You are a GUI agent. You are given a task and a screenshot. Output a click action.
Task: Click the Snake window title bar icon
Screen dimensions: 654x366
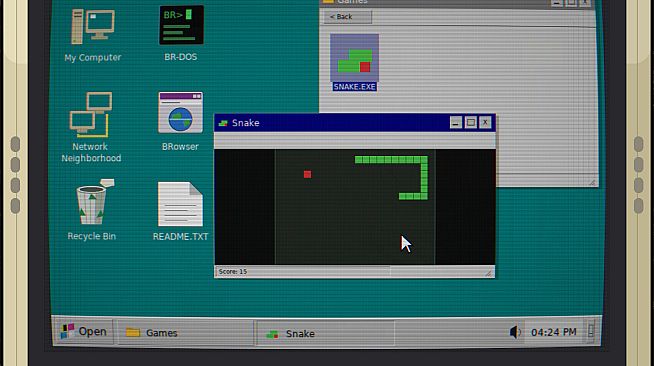pyautogui.click(x=223, y=123)
